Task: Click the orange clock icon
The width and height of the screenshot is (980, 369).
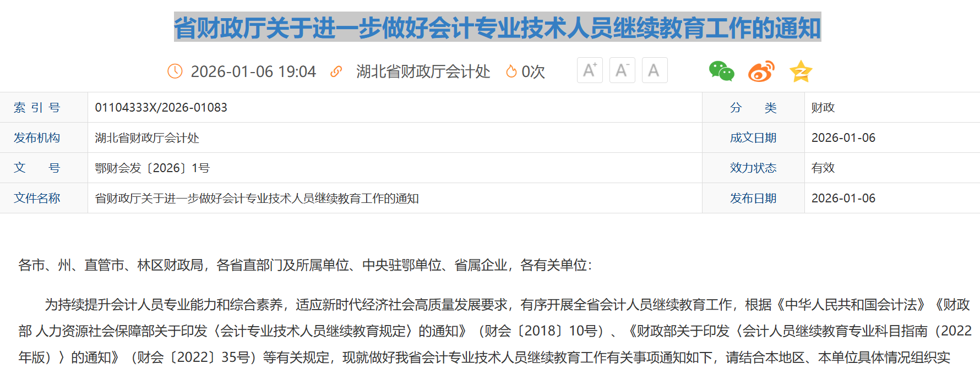Action: [175, 71]
